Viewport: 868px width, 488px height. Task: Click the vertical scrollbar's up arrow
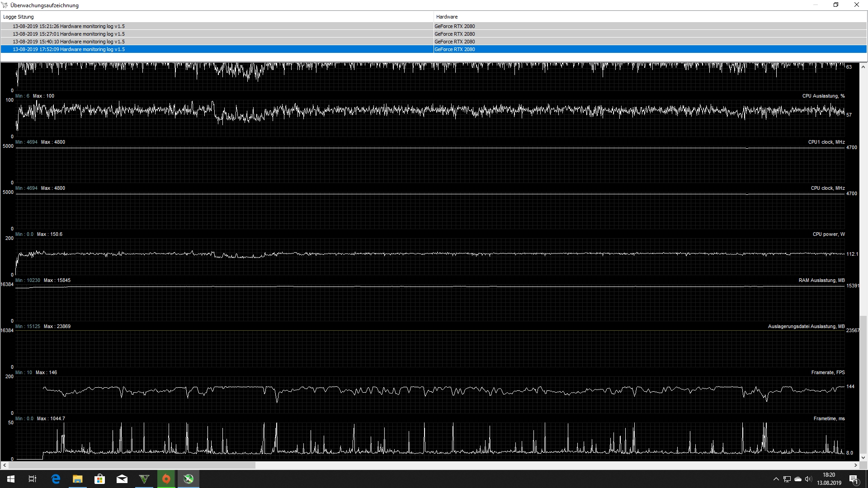point(863,67)
